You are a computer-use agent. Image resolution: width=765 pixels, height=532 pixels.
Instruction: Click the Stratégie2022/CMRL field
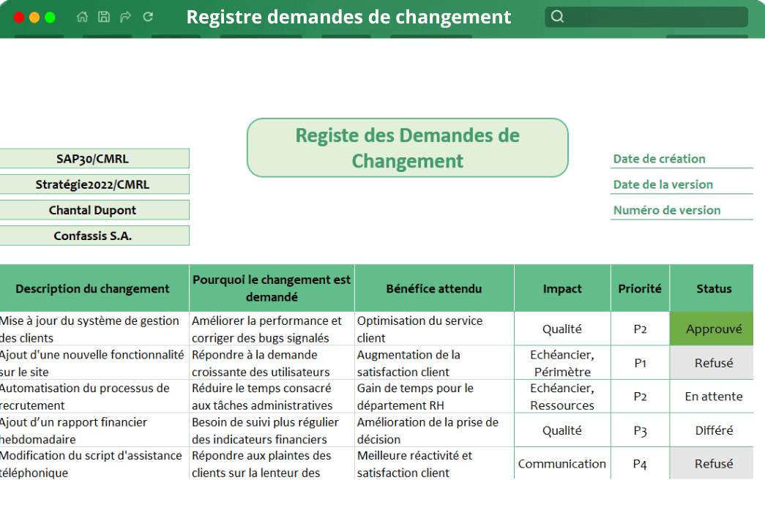click(x=95, y=184)
